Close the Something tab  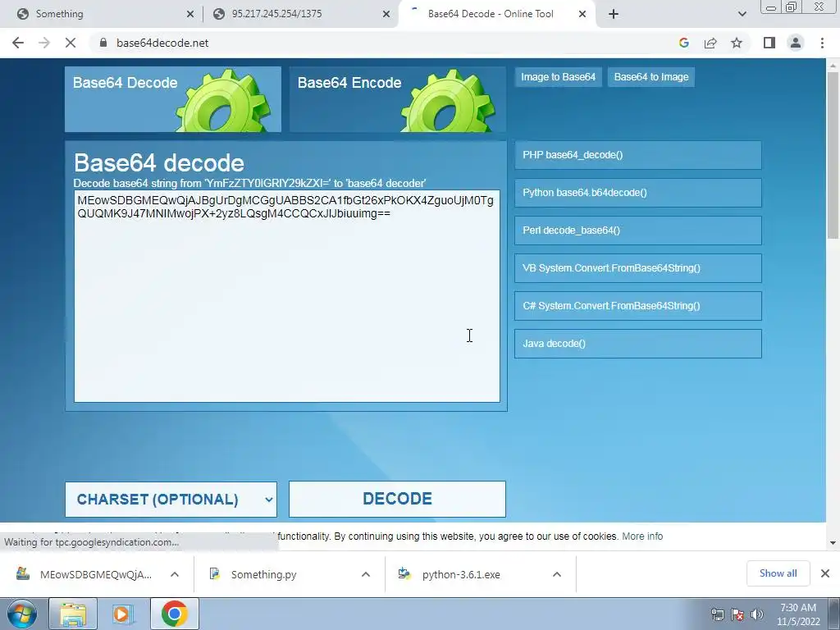tap(190, 14)
